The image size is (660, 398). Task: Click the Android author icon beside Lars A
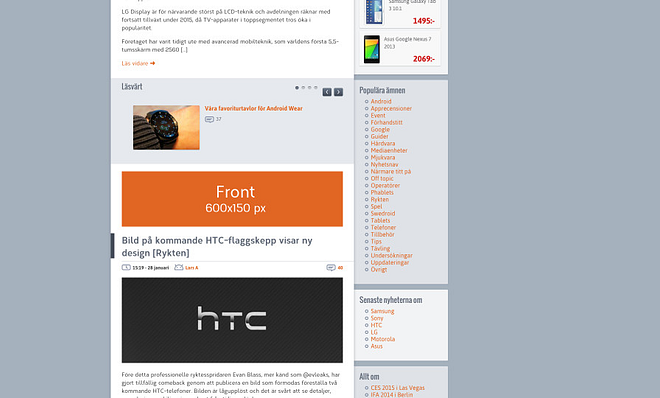178,268
